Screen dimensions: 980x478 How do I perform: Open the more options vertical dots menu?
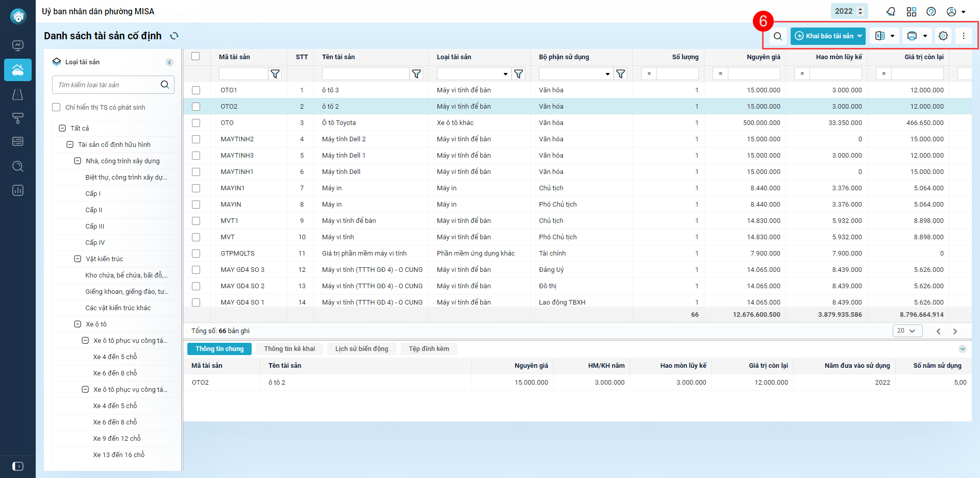pos(964,36)
